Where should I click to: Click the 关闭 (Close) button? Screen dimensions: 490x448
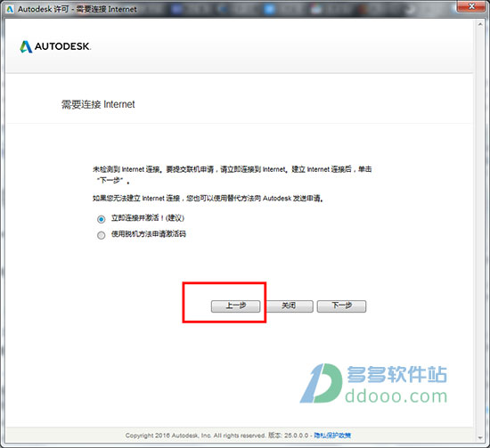pos(289,305)
